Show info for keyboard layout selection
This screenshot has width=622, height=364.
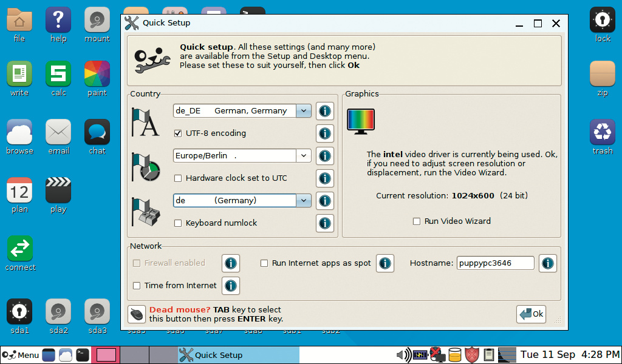click(x=325, y=200)
